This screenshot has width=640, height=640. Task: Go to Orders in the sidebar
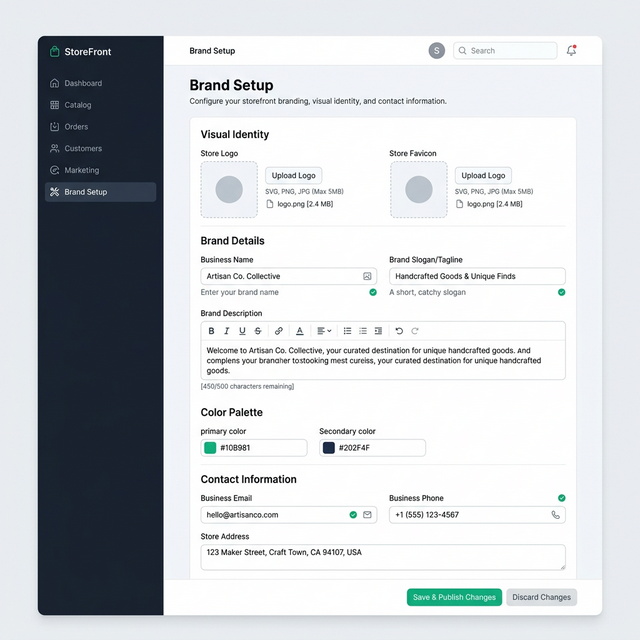point(76,127)
